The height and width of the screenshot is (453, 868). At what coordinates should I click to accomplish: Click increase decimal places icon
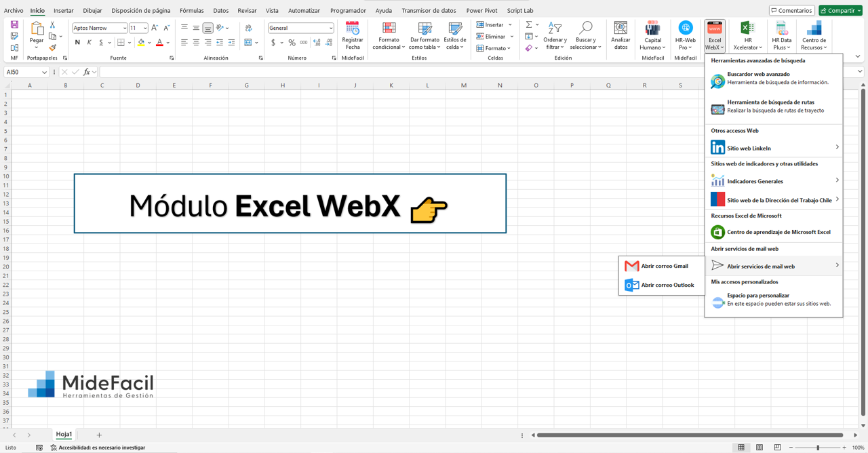(x=317, y=42)
